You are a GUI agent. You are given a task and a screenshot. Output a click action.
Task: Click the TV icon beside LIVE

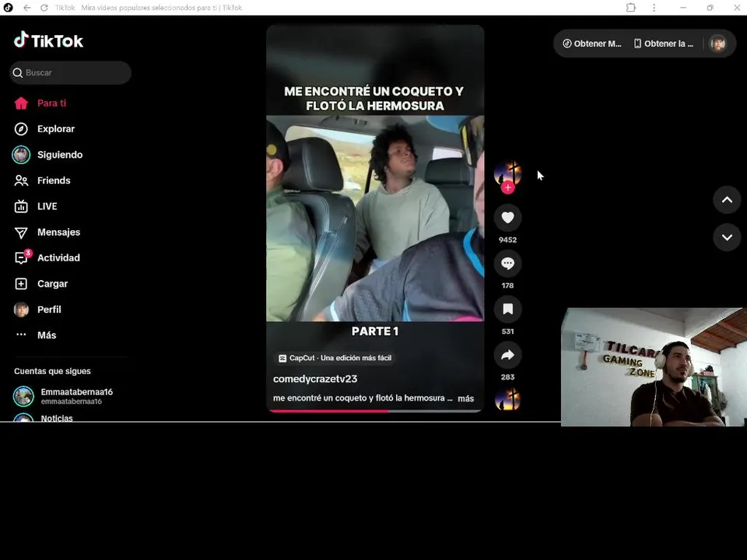[x=21, y=206]
